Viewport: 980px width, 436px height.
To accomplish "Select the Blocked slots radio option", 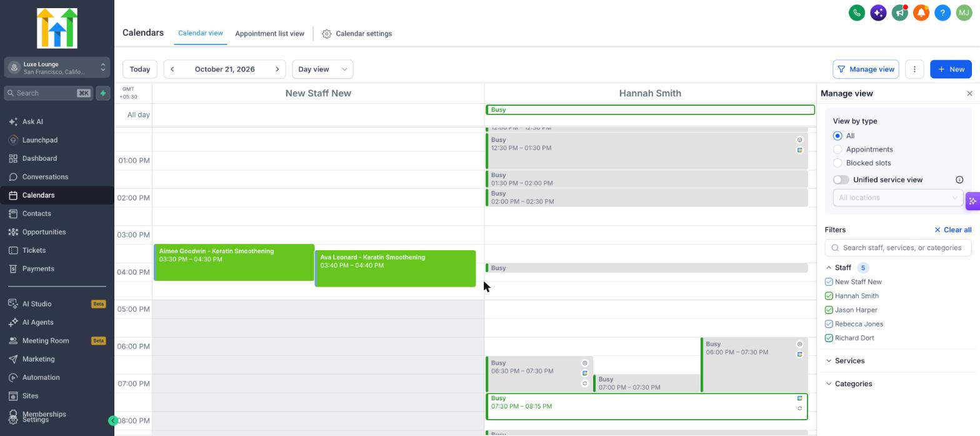I will tap(837, 163).
